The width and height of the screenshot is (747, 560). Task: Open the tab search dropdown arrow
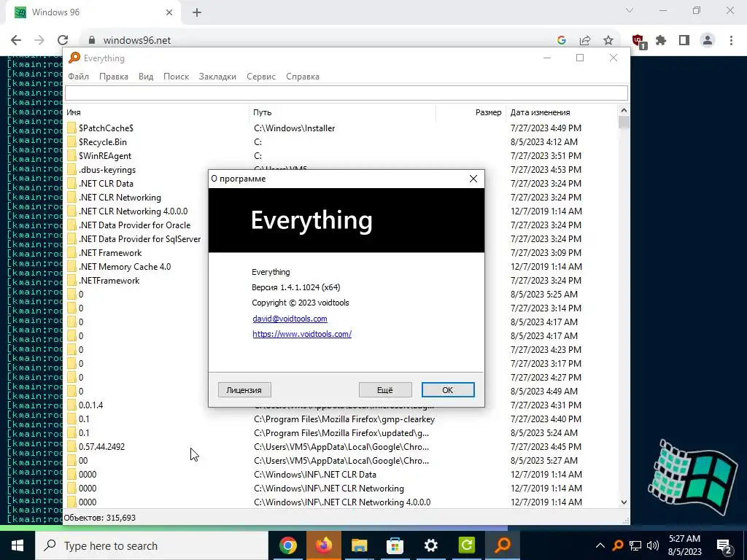[x=630, y=10]
